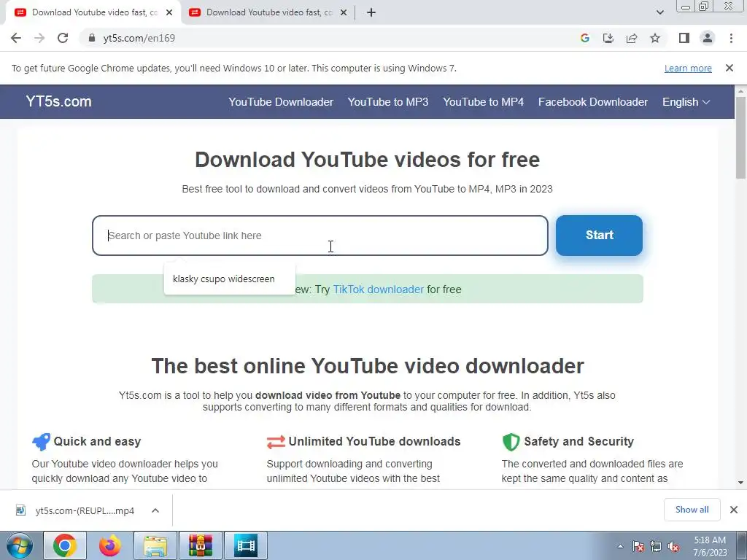Image resolution: width=747 pixels, height=560 pixels.
Task: Click the Unlimited YouTube downloads heading text
Action: point(374,441)
